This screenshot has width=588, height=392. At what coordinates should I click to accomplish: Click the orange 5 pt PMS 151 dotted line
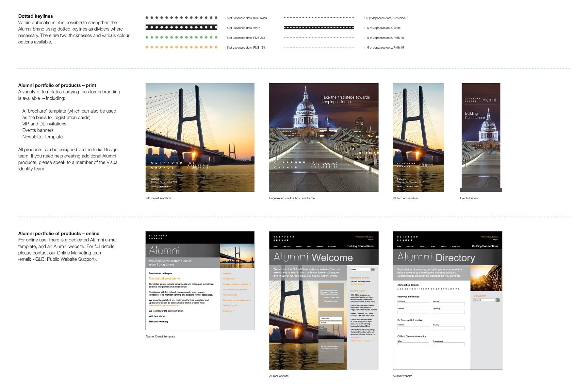(x=182, y=47)
